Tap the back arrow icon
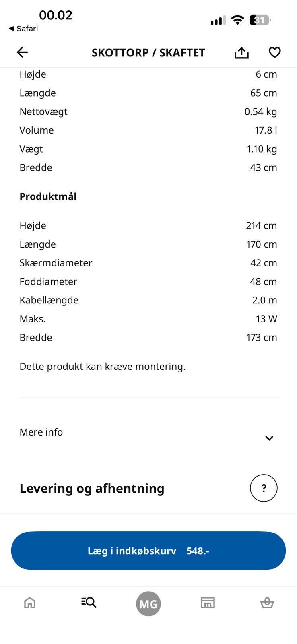 [22, 52]
